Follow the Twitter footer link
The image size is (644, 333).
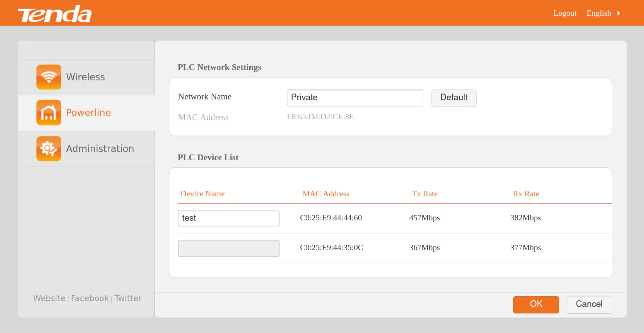(x=128, y=298)
